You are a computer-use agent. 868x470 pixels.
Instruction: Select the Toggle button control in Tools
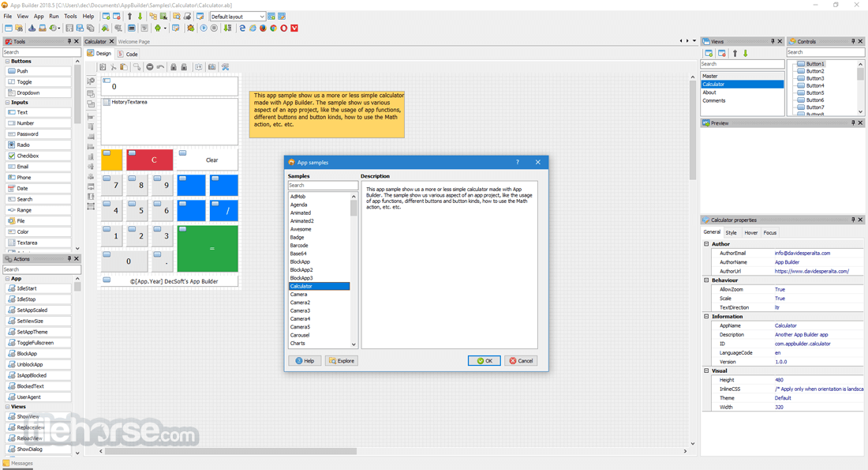[38, 82]
